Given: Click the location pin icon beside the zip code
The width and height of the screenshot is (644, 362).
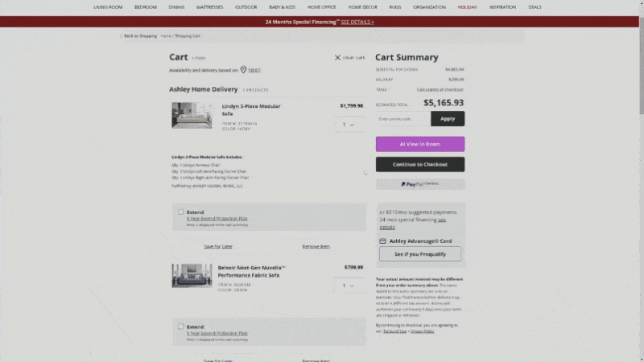Looking at the screenshot, I should click(x=243, y=70).
